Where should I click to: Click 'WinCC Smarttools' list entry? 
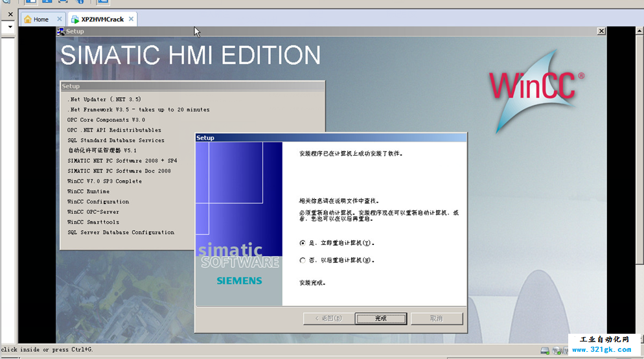point(93,222)
